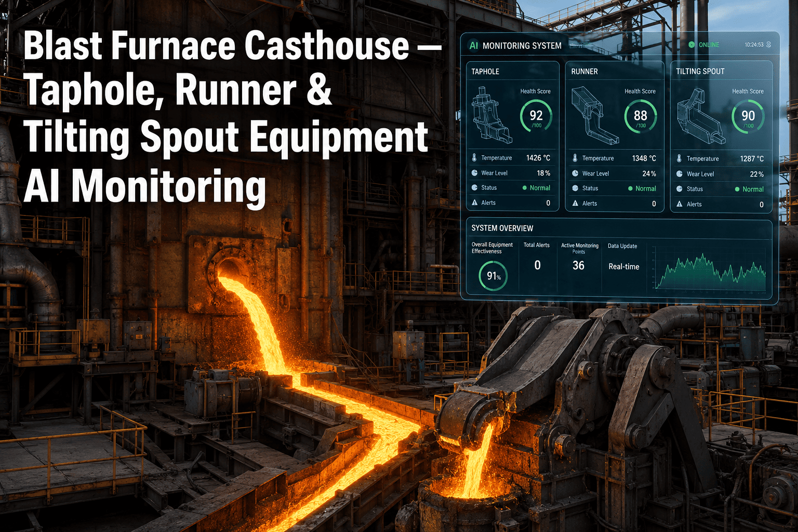The image size is (798, 532).
Task: Click the Runner health score 88 gauge
Action: pos(641,117)
